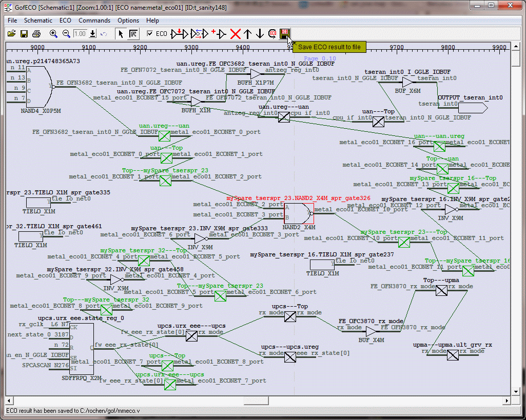Click the save floppy disk icon
The width and height of the screenshot is (526, 420).
click(x=24, y=34)
